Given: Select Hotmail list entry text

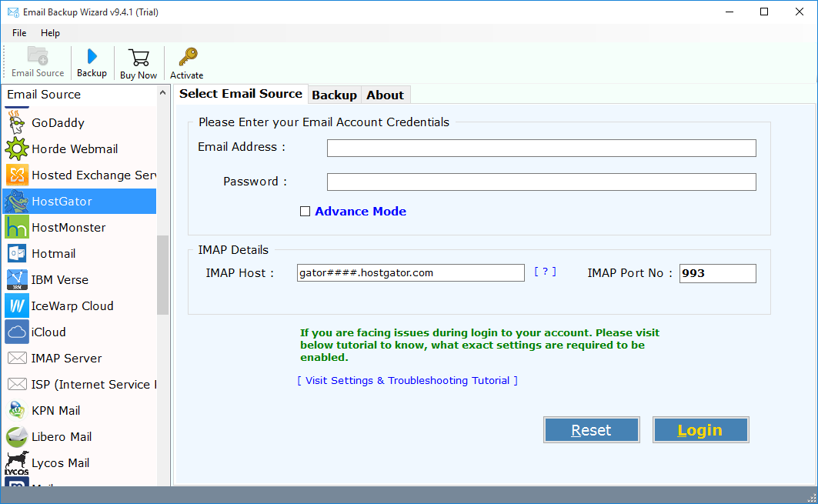Looking at the screenshot, I should [x=53, y=254].
